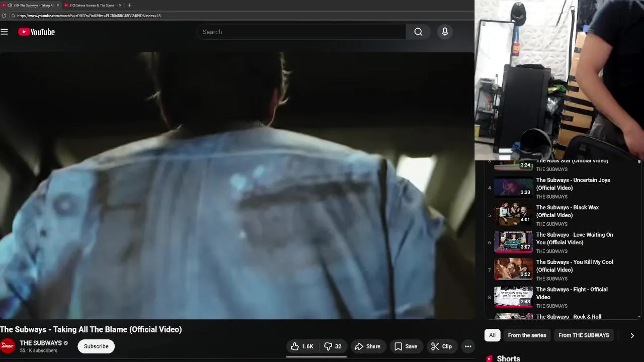This screenshot has width=644, height=362.
Task: Reload the page with the refresh icon
Action: coord(4,16)
